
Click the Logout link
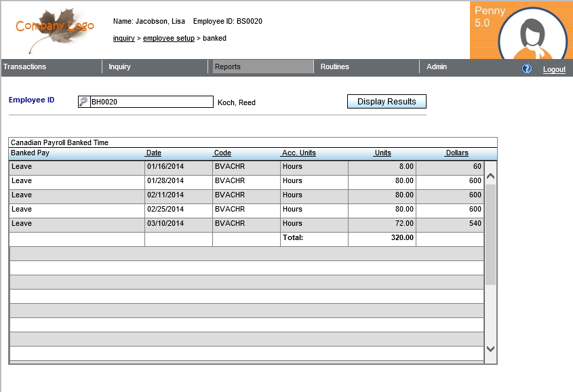[x=554, y=70]
